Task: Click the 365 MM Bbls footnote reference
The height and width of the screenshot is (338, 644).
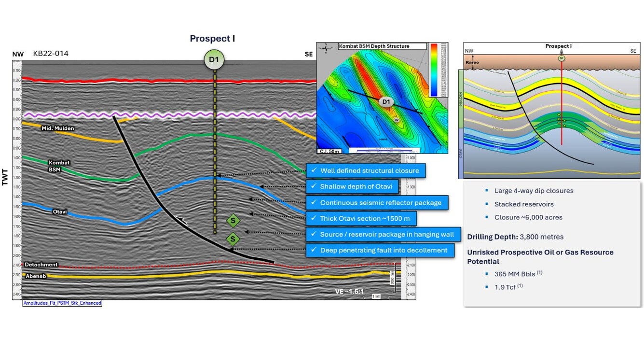Action: click(539, 272)
